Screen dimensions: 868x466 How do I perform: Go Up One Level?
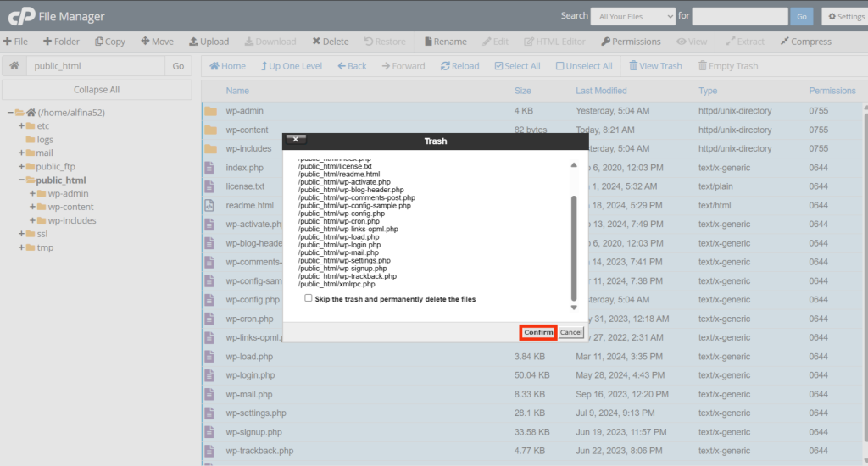click(291, 66)
